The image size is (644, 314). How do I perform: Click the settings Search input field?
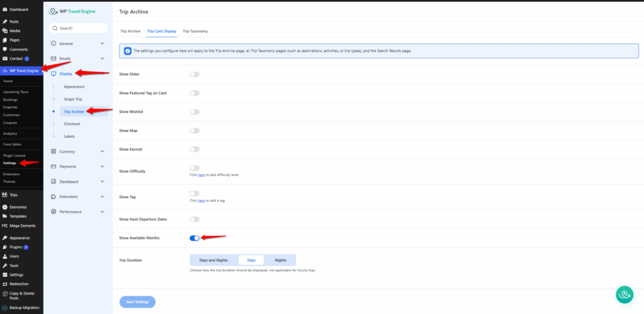coord(79,28)
